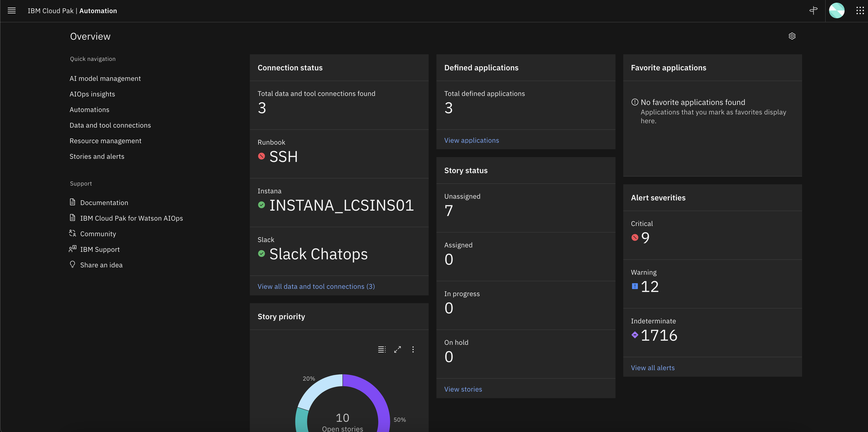
Task: Open the IBM Support link text
Action: coord(100,249)
